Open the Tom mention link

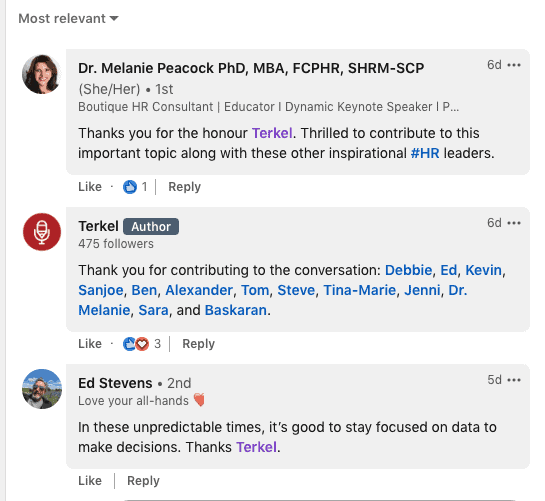(x=255, y=290)
